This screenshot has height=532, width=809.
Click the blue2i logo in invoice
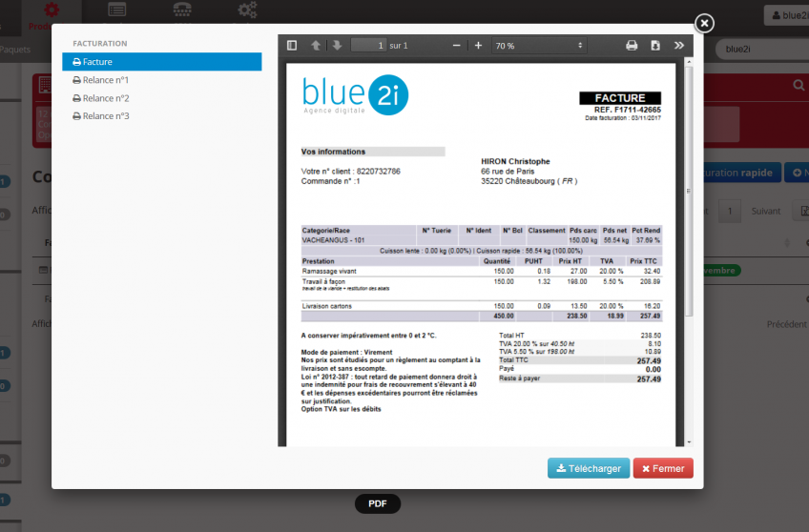(x=355, y=94)
